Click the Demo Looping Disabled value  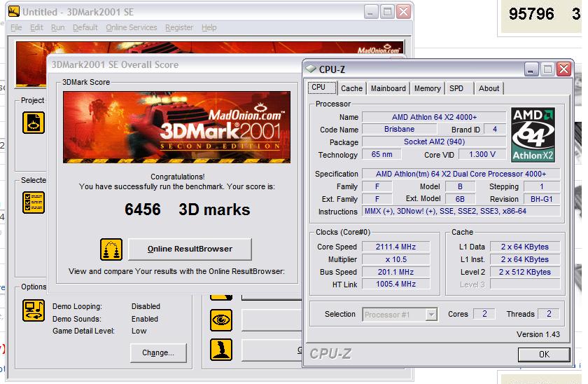pos(146,306)
